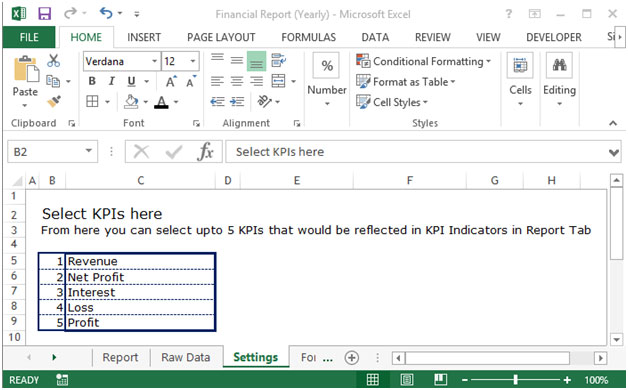
Task: Toggle Underline formatting
Action: 131,82
